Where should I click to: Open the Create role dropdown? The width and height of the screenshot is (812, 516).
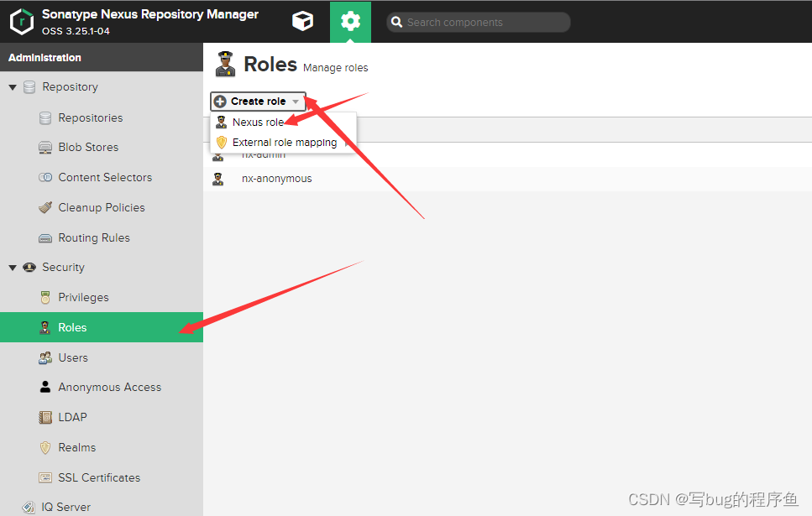(258, 102)
